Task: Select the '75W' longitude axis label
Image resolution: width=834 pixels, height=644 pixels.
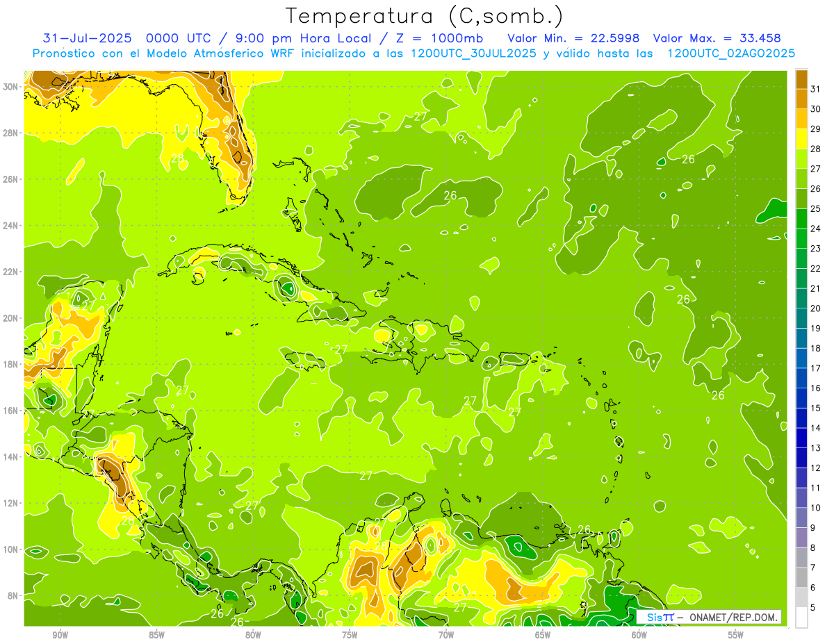Action: tap(350, 635)
